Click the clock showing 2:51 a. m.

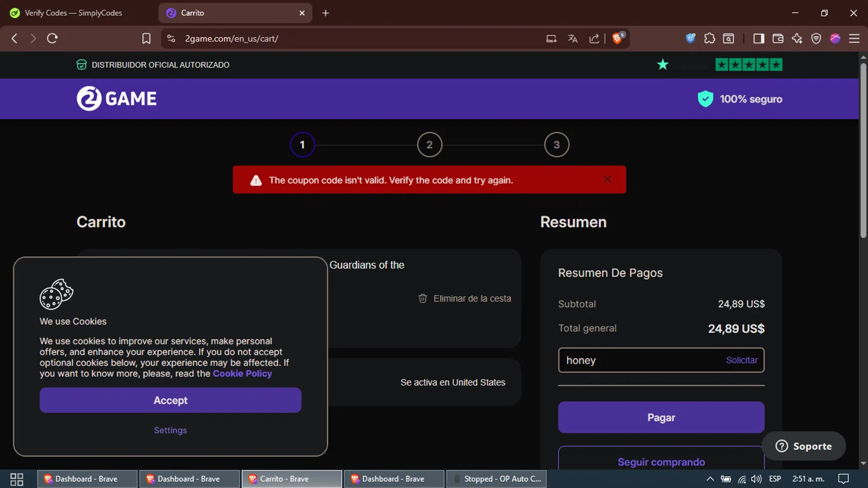coord(808,479)
